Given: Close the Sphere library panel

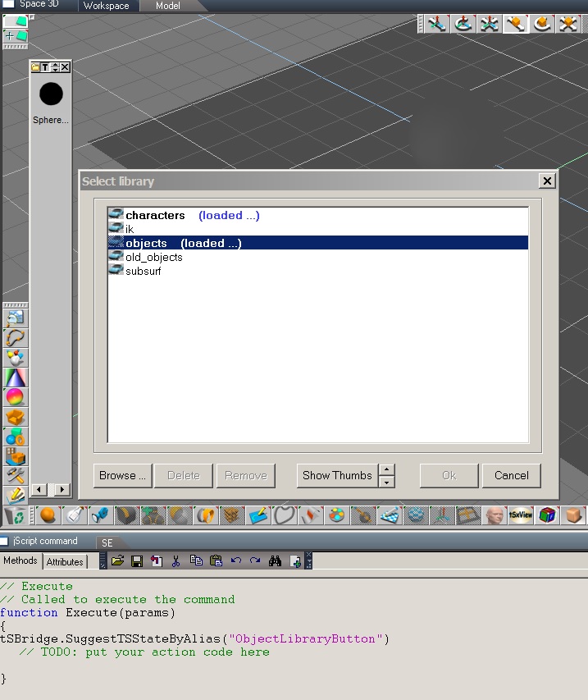Looking at the screenshot, I should pos(65,67).
